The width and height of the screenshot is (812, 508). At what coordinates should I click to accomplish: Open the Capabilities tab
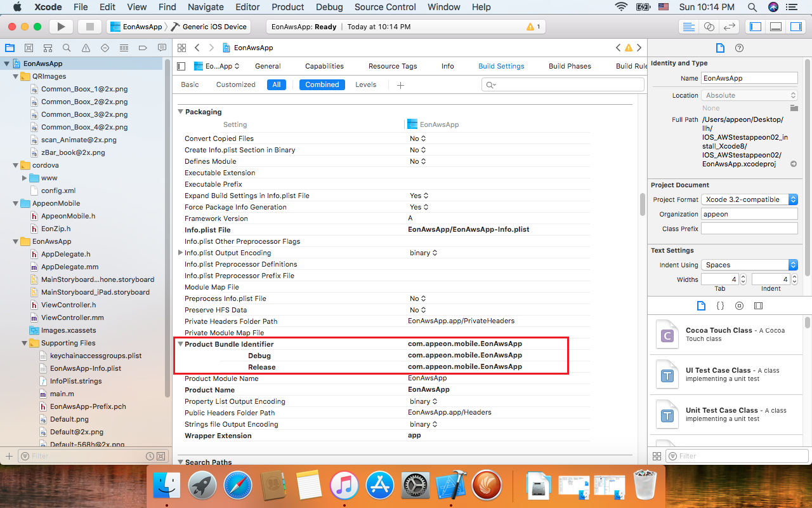324,66
